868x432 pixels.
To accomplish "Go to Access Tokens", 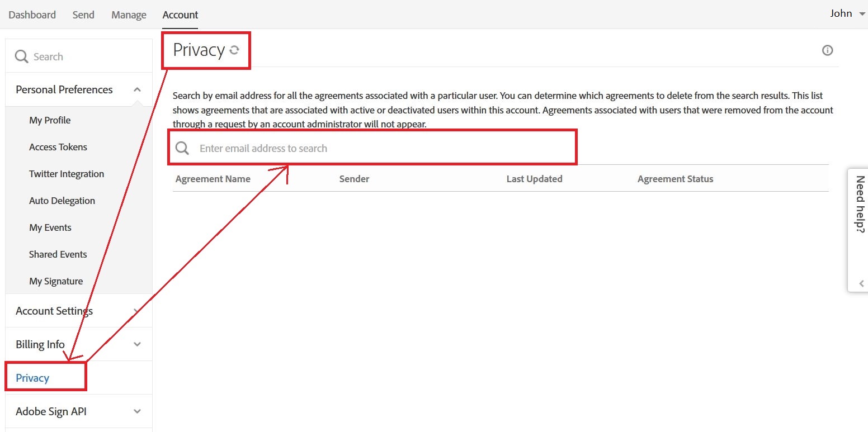I will click(58, 147).
